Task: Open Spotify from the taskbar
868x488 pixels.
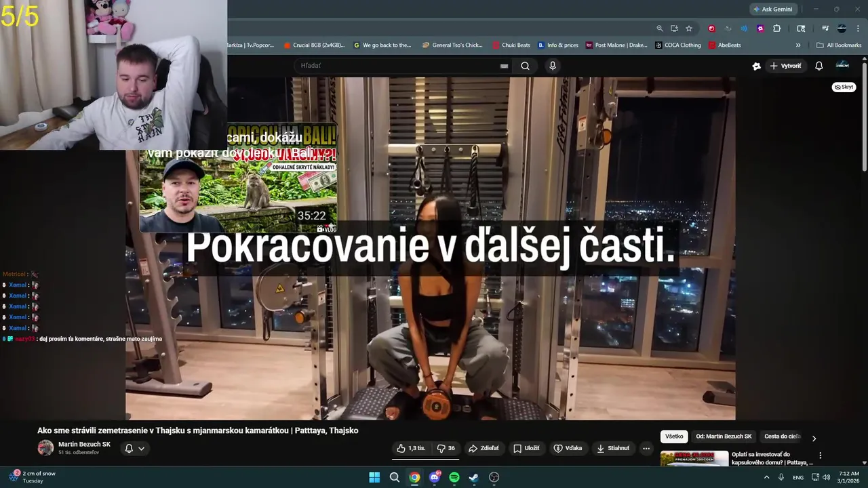Action: 454,477
